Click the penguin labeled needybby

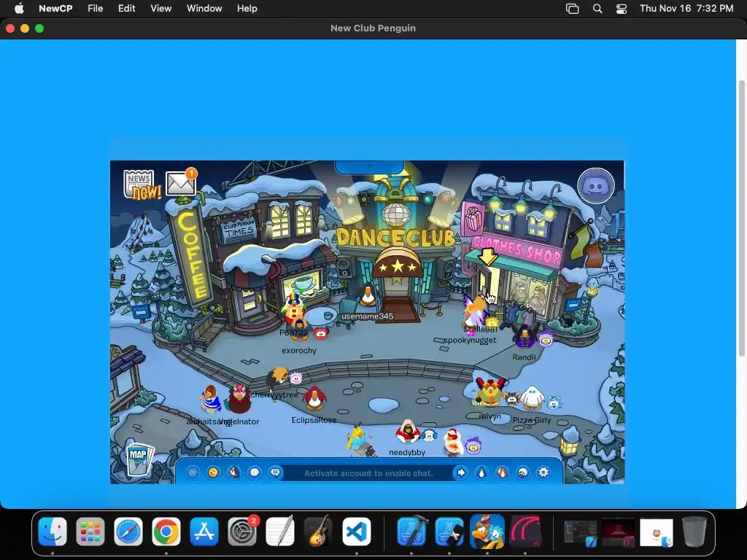[x=407, y=432]
